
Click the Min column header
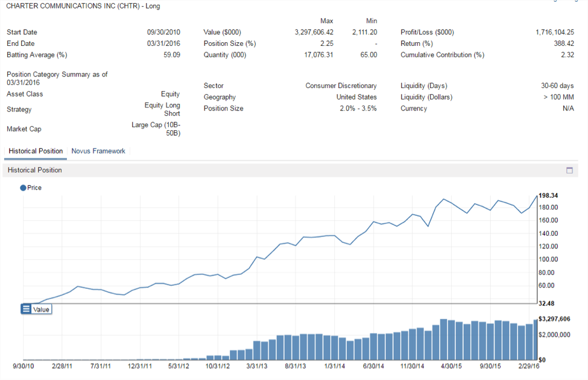[371, 21]
